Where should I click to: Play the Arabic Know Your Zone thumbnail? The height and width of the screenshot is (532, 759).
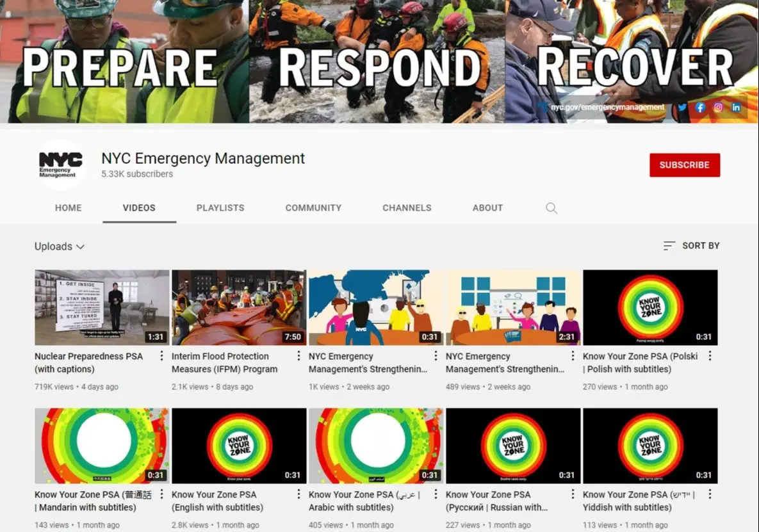coord(376,446)
